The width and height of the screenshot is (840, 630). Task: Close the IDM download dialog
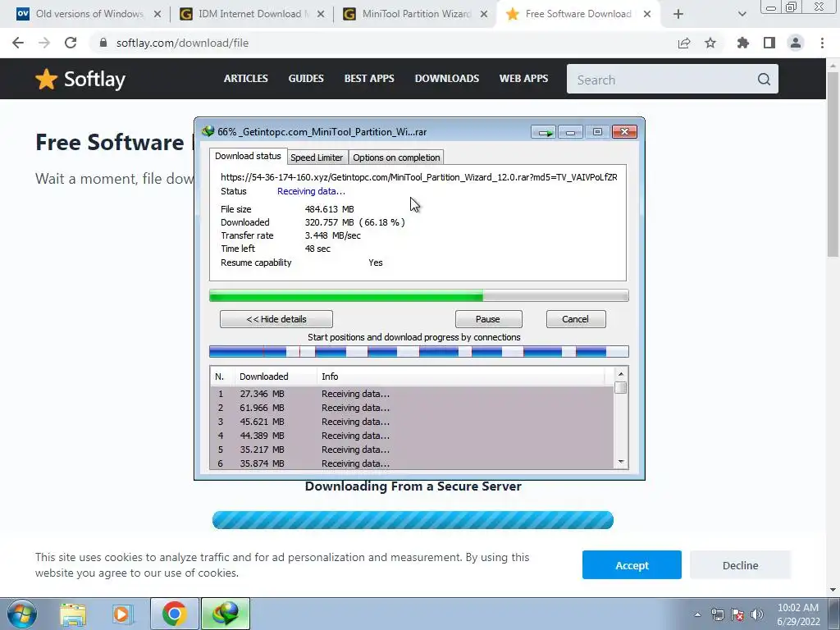coord(624,132)
